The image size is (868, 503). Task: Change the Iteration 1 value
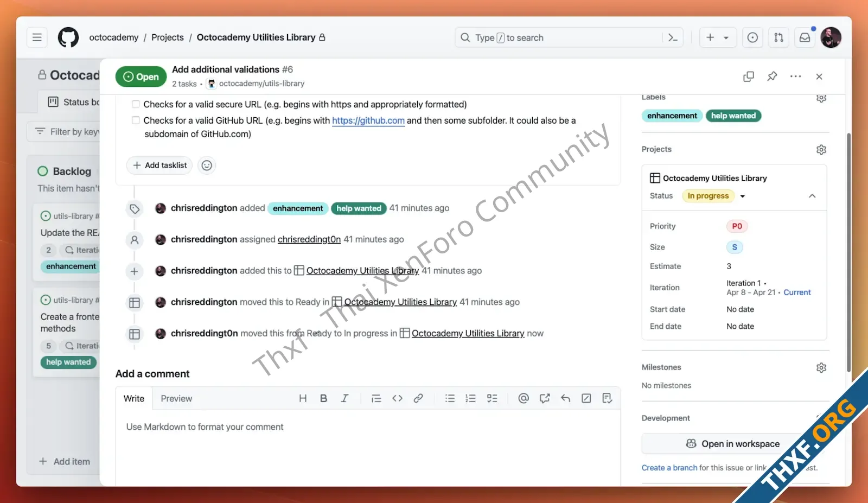pyautogui.click(x=769, y=288)
